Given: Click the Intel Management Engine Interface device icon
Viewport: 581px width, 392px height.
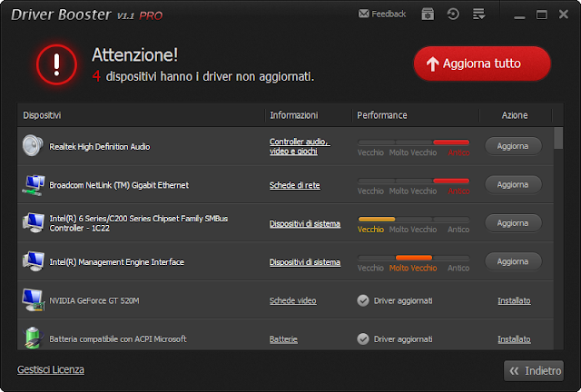Looking at the screenshot, I should [34, 262].
